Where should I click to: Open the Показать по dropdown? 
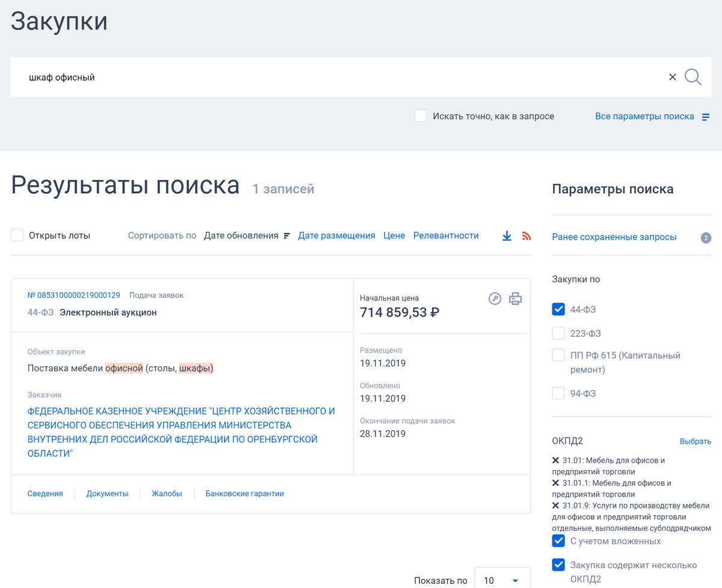click(x=502, y=580)
